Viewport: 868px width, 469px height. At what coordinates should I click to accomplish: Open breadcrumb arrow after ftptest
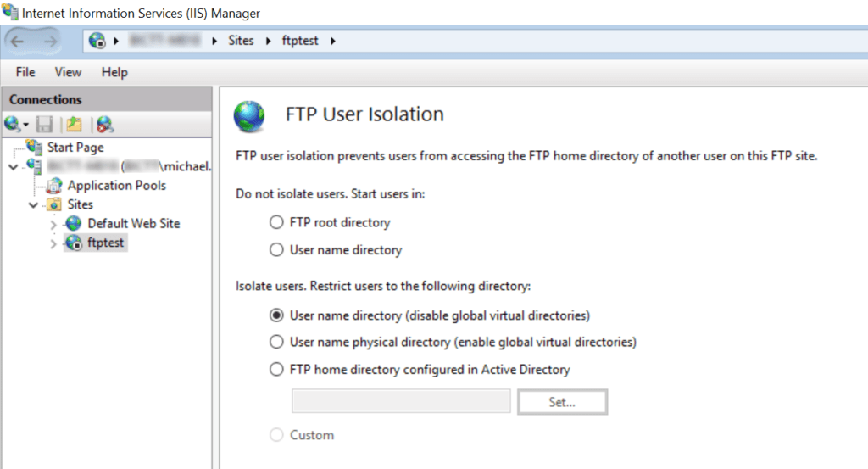[332, 41]
